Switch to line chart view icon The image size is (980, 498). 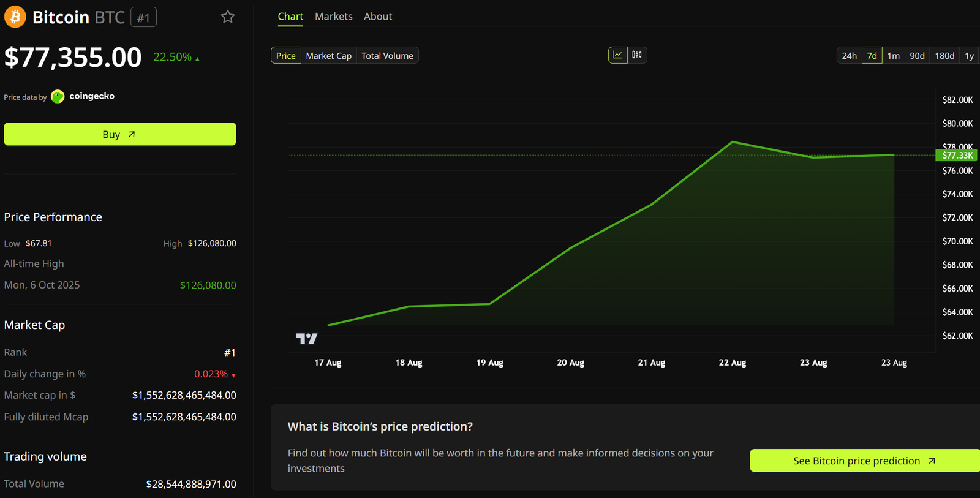[617, 55]
